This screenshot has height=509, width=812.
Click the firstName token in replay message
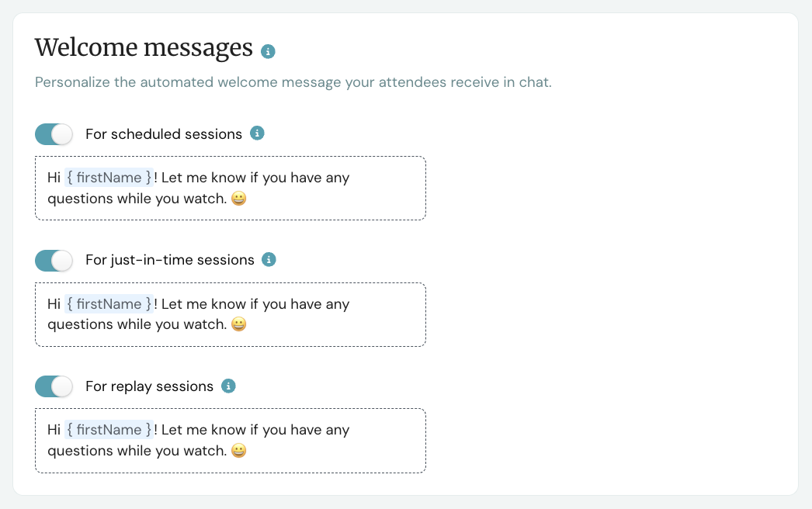tap(108, 429)
